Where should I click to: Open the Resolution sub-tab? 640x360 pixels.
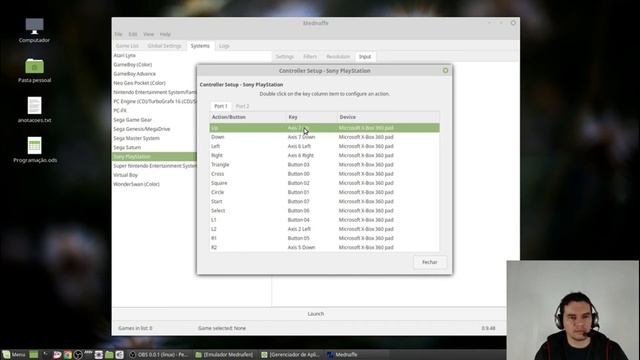click(338, 57)
